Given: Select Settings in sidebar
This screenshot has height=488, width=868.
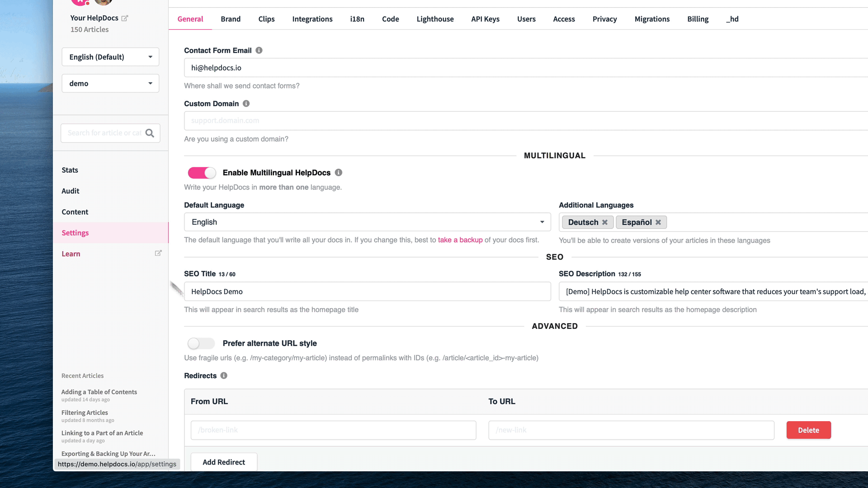Looking at the screenshot, I should click(111, 233).
